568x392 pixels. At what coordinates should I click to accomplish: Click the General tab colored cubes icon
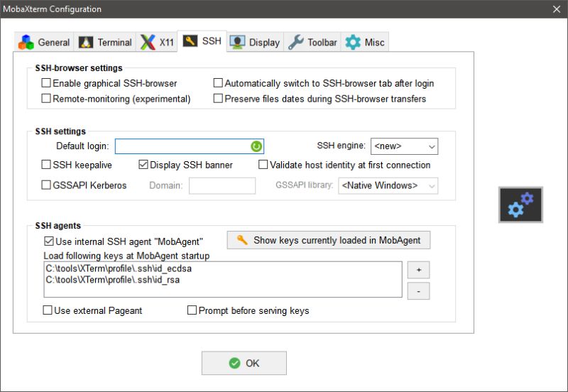[x=26, y=42]
